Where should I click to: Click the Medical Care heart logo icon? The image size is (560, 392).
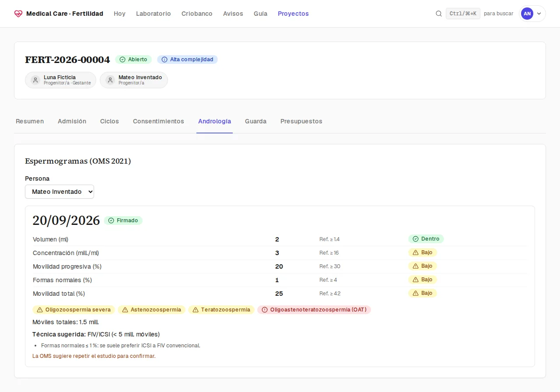pyautogui.click(x=18, y=14)
